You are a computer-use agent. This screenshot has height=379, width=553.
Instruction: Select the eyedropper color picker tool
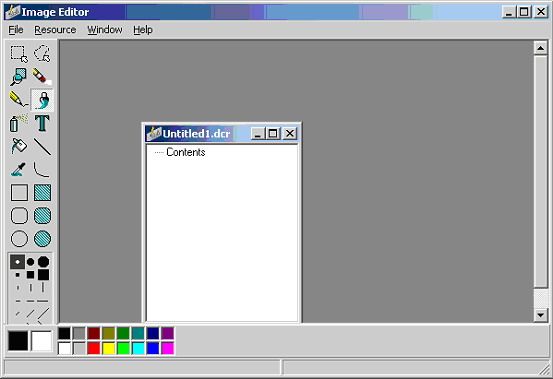19,169
